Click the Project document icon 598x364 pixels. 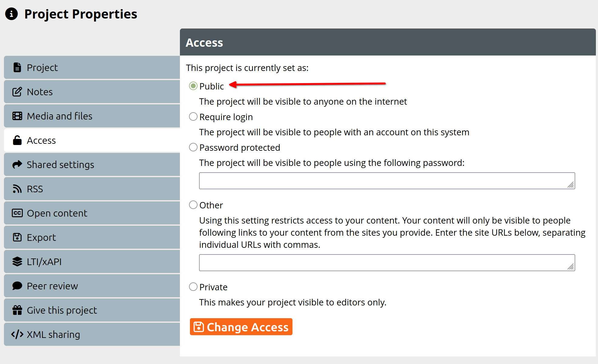(17, 67)
